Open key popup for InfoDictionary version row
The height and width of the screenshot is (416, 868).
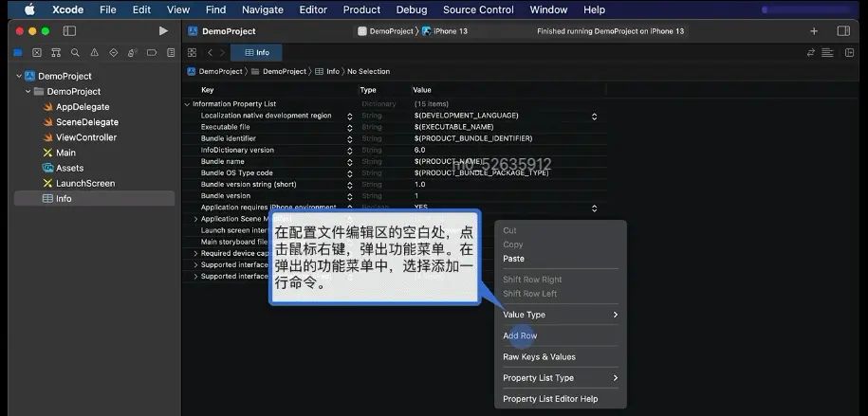point(349,151)
